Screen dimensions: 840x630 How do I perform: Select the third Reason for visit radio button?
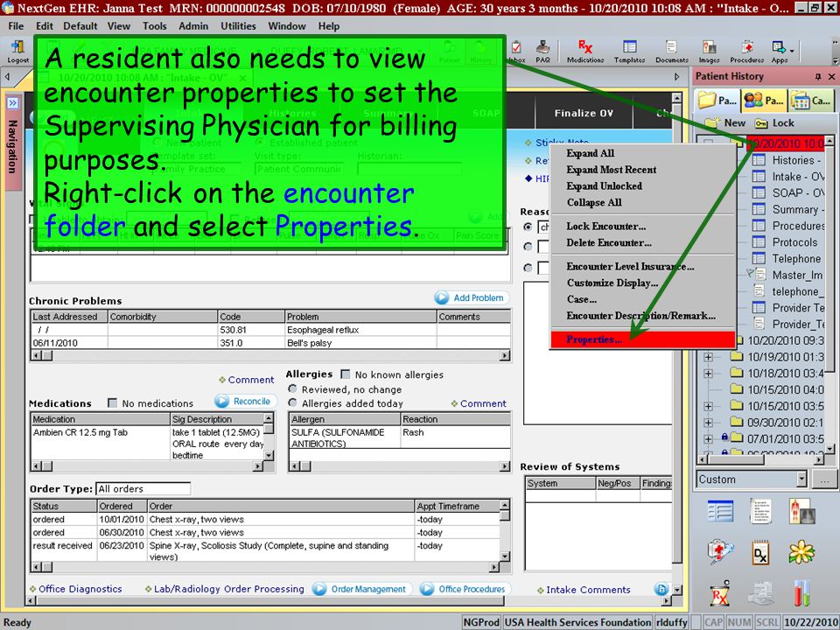pos(528,268)
